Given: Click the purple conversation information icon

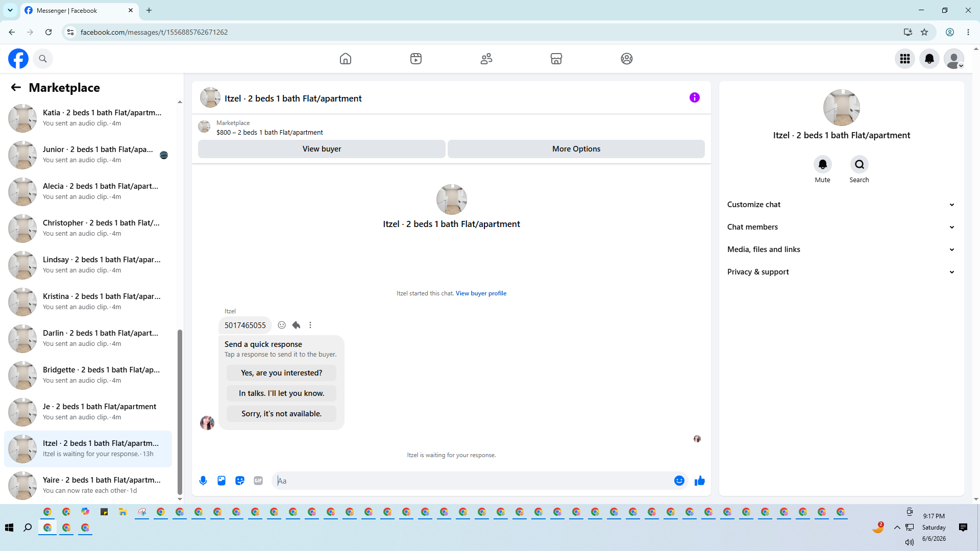Looking at the screenshot, I should tap(695, 97).
